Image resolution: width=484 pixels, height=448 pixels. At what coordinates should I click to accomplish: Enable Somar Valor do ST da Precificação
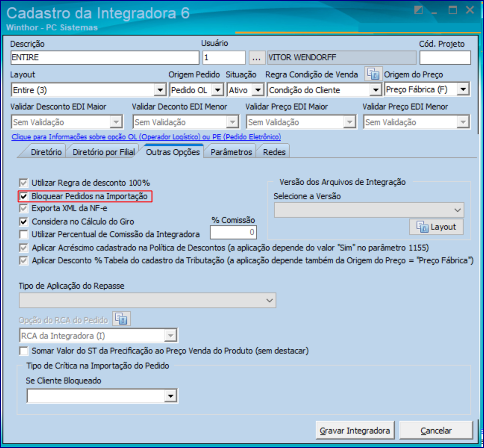pos(23,351)
